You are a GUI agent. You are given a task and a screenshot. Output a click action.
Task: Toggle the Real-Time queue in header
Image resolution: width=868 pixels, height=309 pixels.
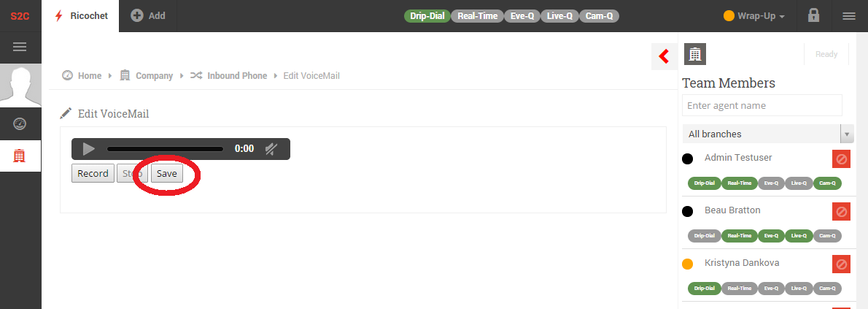(477, 16)
